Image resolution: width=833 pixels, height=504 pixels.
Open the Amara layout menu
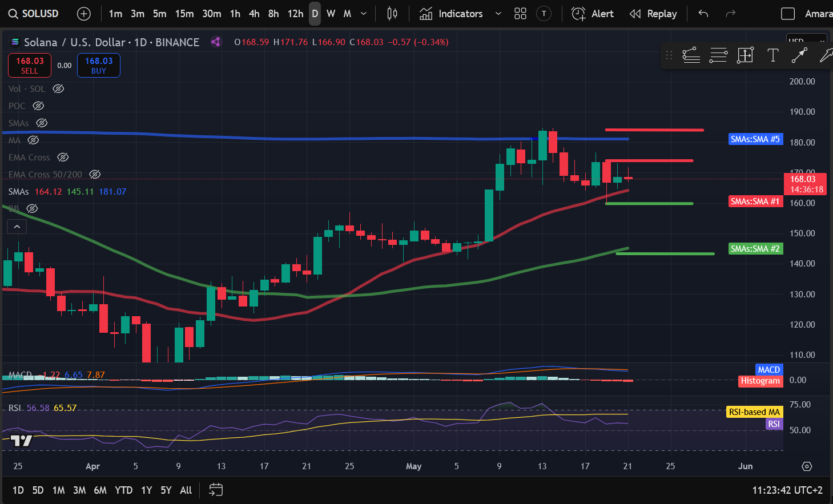[818, 14]
